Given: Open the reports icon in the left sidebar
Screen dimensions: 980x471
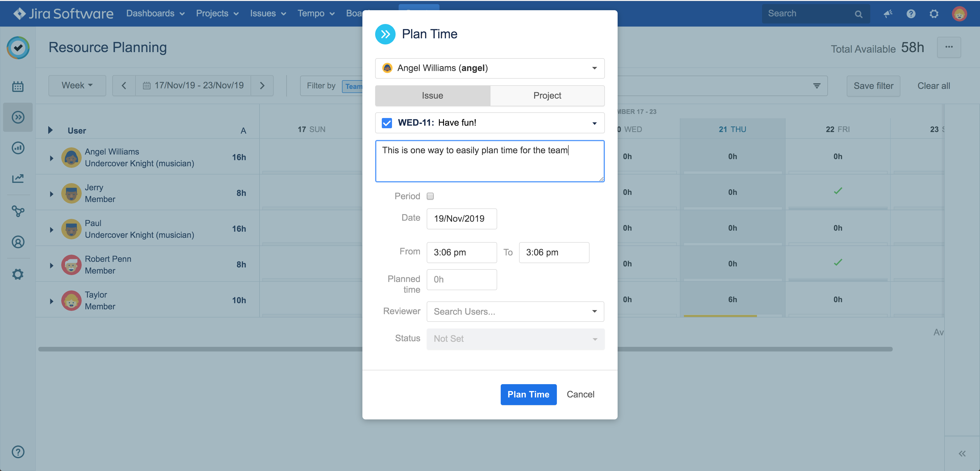Looking at the screenshot, I should point(18,148).
